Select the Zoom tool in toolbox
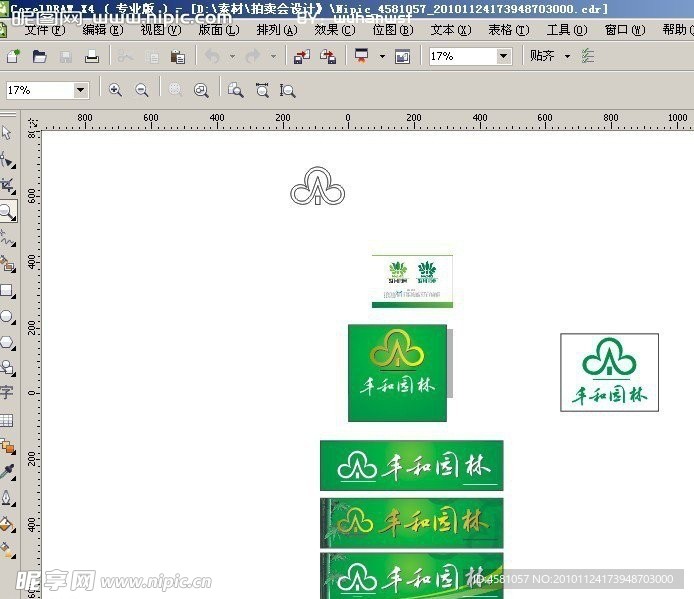The width and height of the screenshot is (694, 599). (8, 211)
